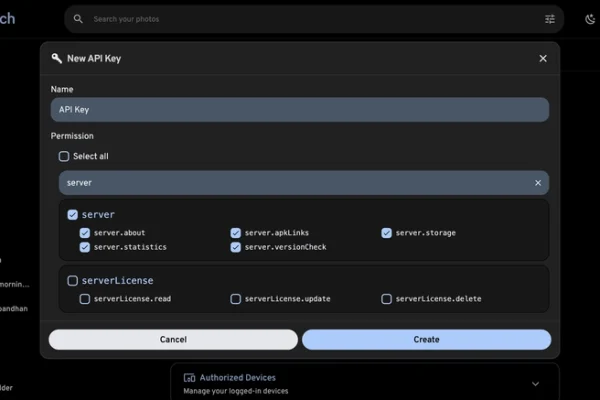Enable the Select all checkbox
Image resolution: width=600 pixels, height=400 pixels.
click(64, 156)
